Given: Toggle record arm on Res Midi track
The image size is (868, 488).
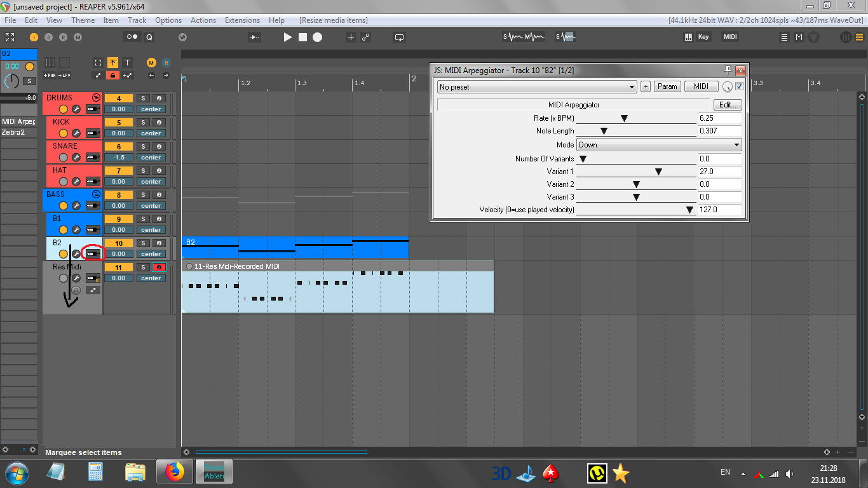Looking at the screenshot, I should tap(158, 267).
